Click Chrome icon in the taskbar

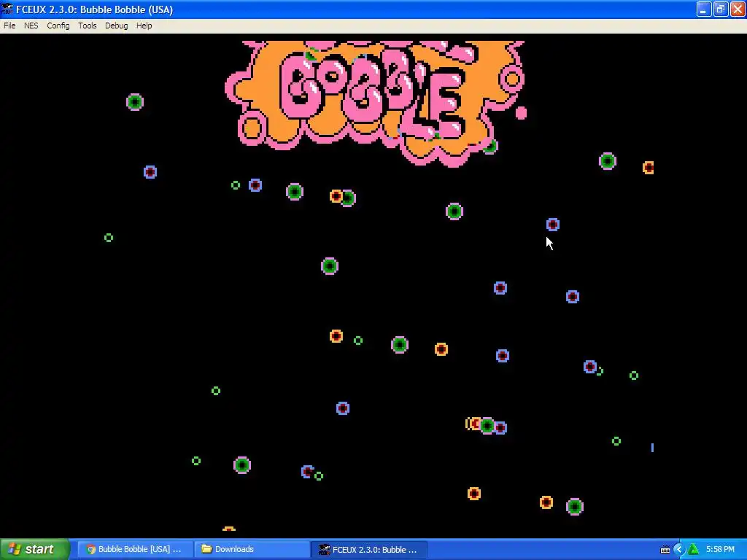(x=90, y=550)
